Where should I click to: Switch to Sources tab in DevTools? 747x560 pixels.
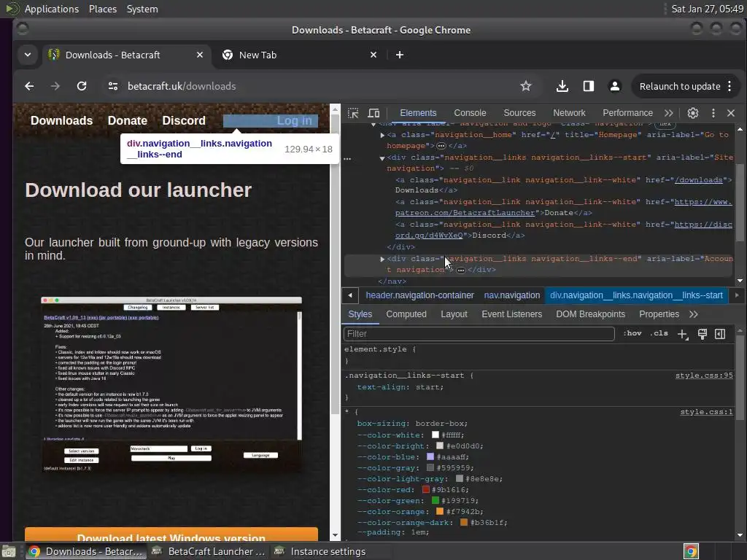(519, 113)
